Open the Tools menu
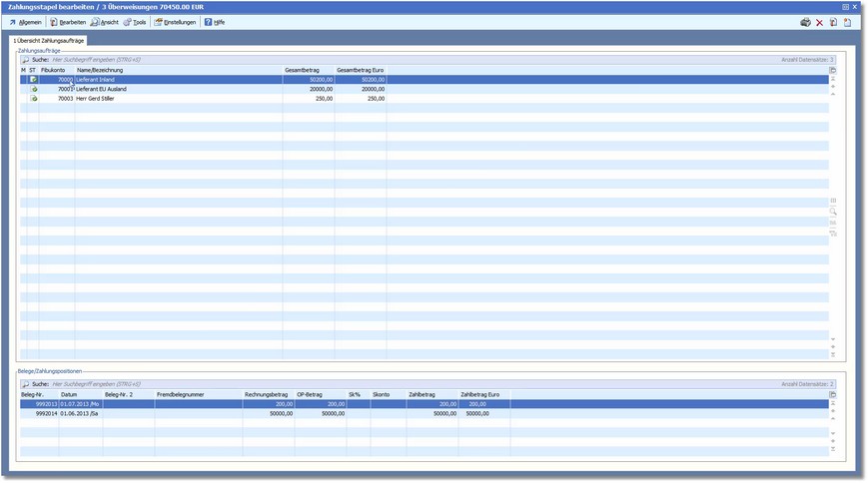The image size is (868, 483). (135, 22)
